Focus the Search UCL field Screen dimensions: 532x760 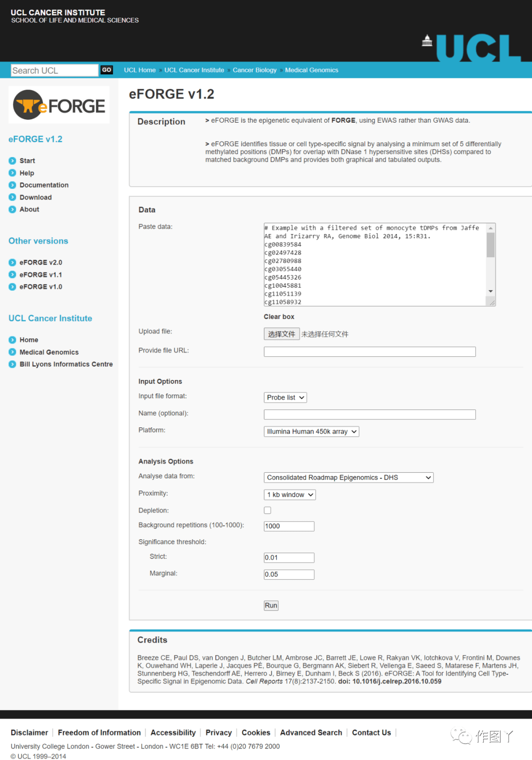coord(55,70)
